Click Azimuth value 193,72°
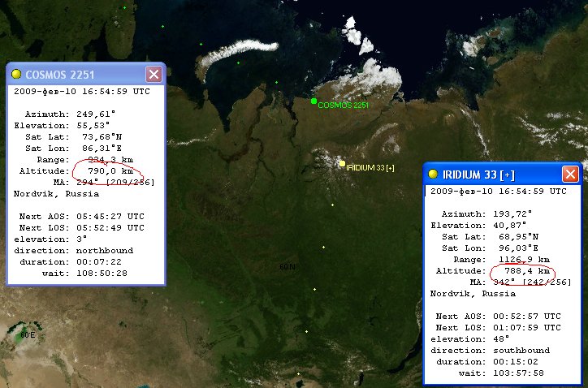 (512, 213)
